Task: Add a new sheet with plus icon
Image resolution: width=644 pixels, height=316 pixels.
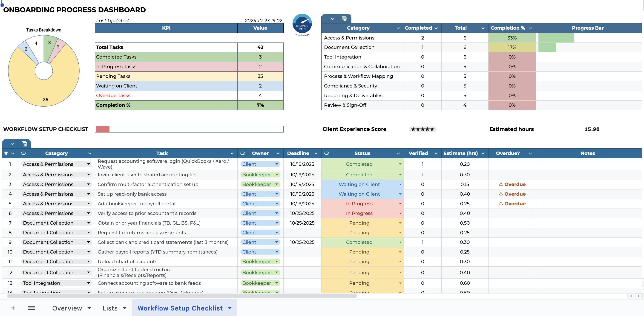Action: click(13, 308)
